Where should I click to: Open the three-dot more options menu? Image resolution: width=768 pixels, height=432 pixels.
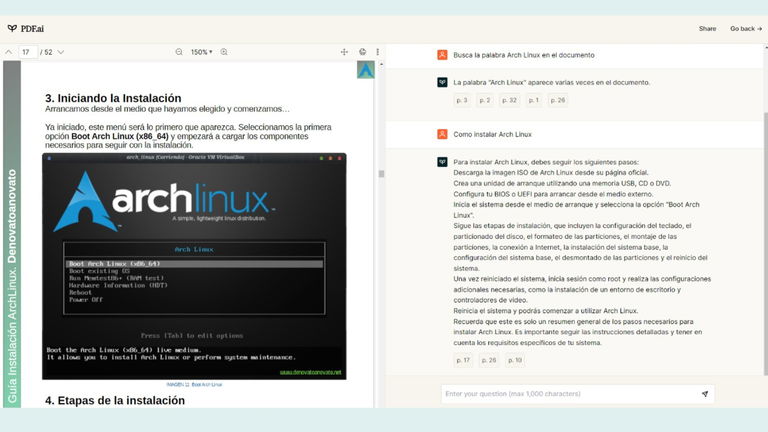pyautogui.click(x=378, y=52)
